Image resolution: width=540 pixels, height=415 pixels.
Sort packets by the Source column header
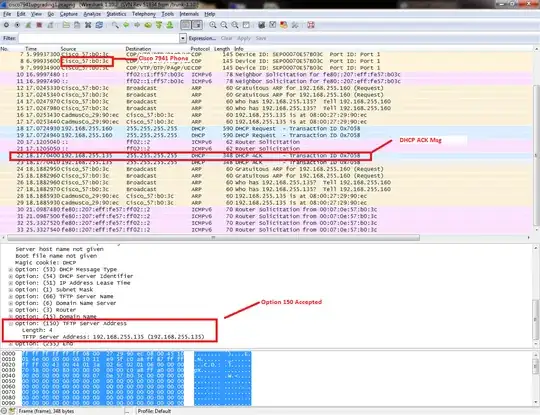68,49
